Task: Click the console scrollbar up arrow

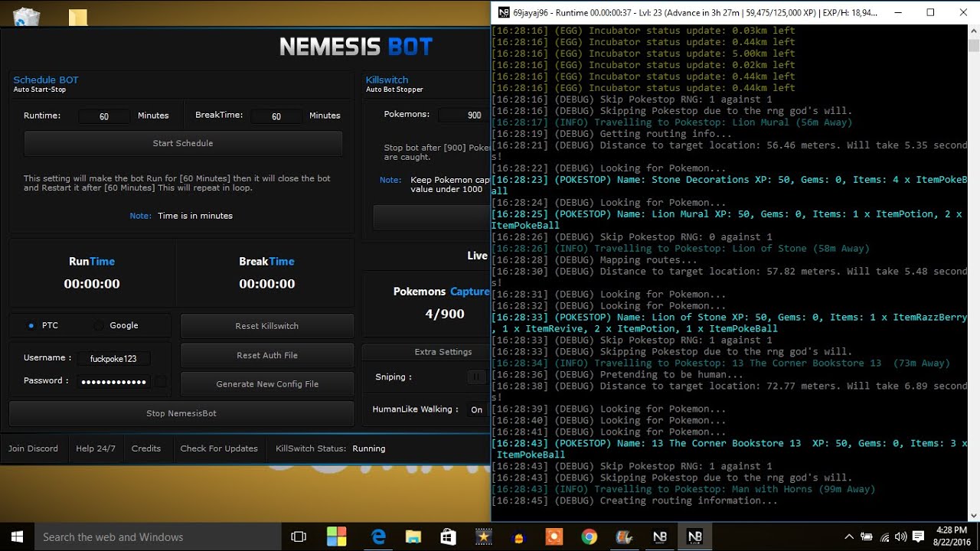Action: pos(973,31)
